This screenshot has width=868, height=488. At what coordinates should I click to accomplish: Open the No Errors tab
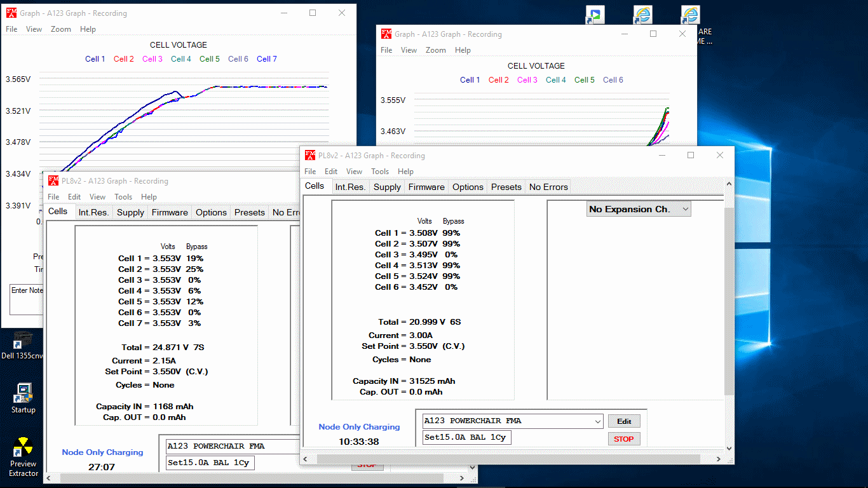click(x=548, y=187)
